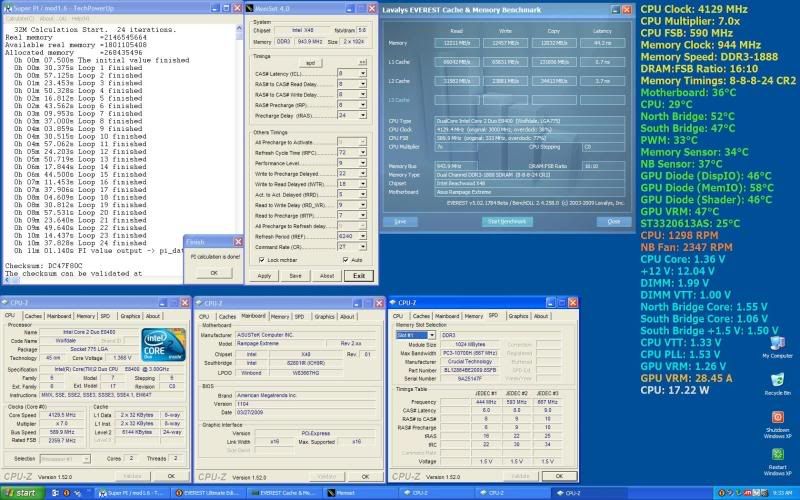Open Caches tab in left CPU-Z window
The height and width of the screenshot is (500, 800).
(x=33, y=316)
